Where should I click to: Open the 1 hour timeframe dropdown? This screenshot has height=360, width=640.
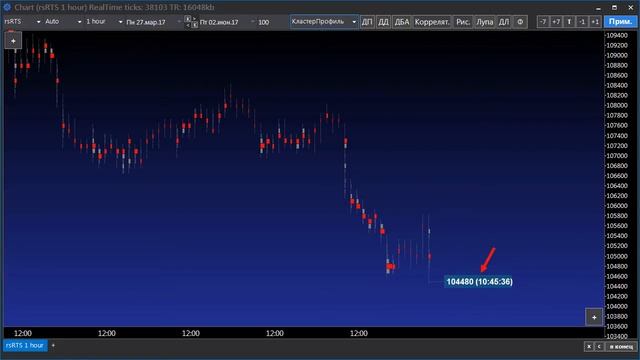pos(104,22)
